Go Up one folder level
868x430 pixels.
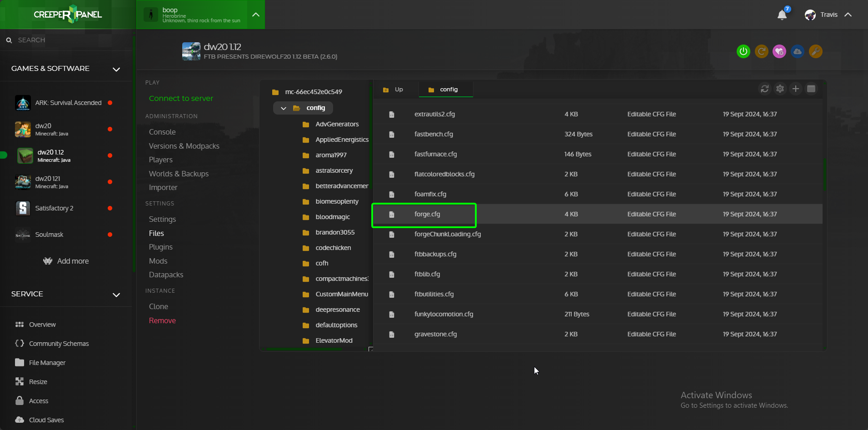393,90
